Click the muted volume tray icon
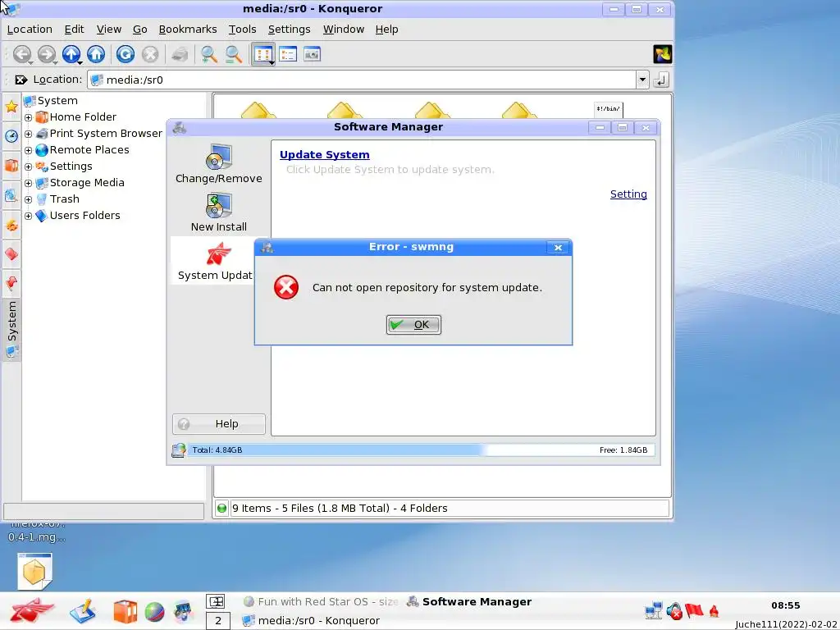The image size is (840, 630). tap(674, 610)
